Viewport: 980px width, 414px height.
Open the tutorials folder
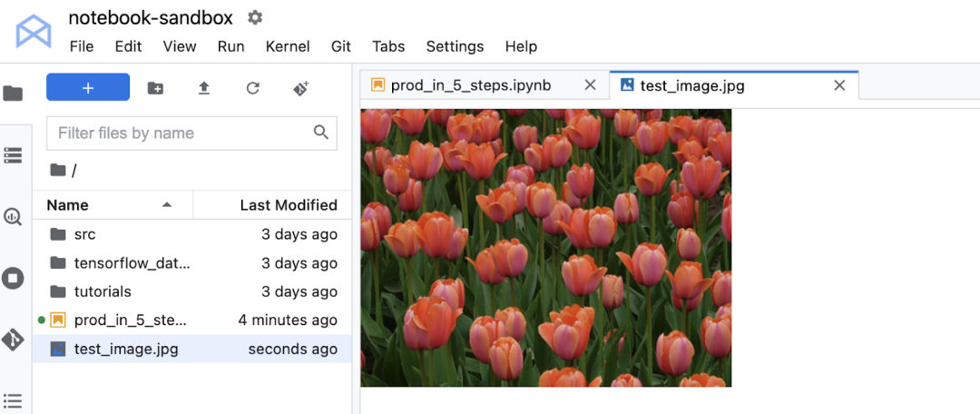coord(103,291)
